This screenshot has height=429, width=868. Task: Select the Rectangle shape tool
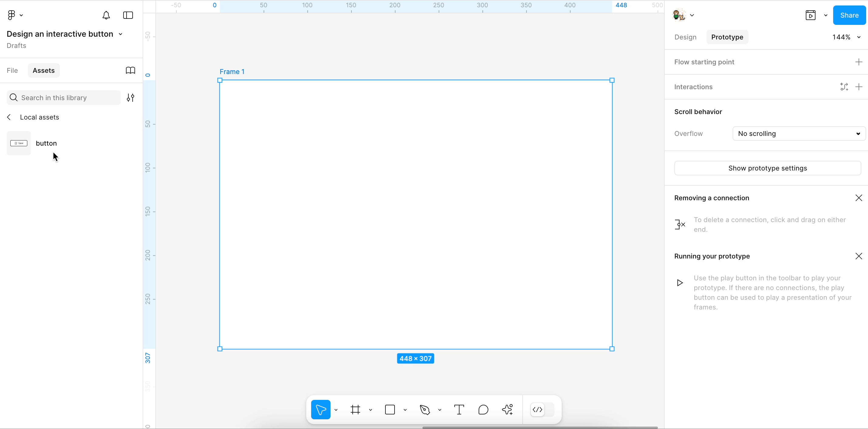(390, 410)
